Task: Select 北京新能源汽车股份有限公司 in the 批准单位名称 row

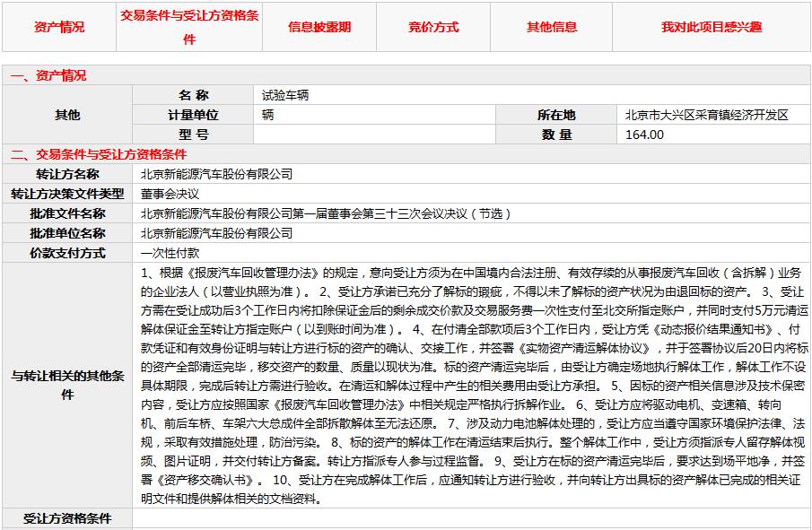Action: (217, 233)
